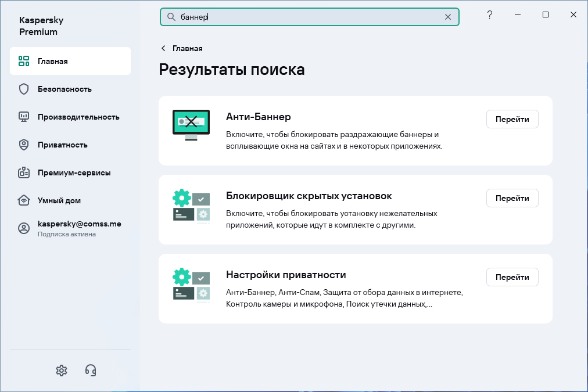Switch to Приватность section
The width and height of the screenshot is (588, 392).
(x=70, y=145)
